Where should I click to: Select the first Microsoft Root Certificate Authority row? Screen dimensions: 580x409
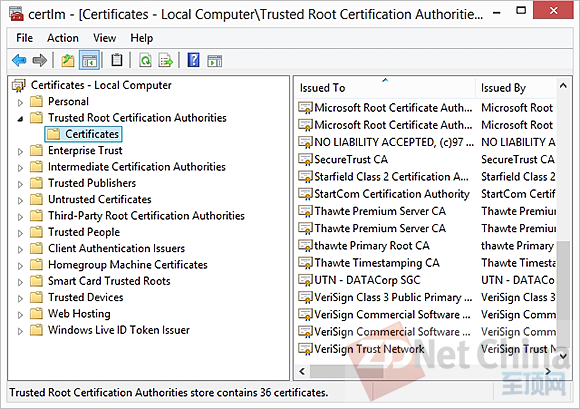pyautogui.click(x=426, y=108)
